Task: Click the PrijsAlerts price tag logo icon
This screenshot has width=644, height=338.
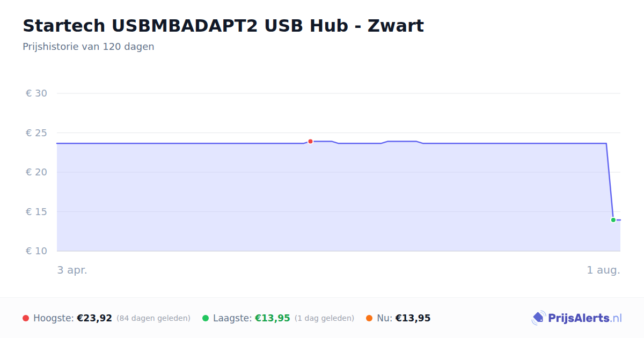Action: (x=538, y=318)
